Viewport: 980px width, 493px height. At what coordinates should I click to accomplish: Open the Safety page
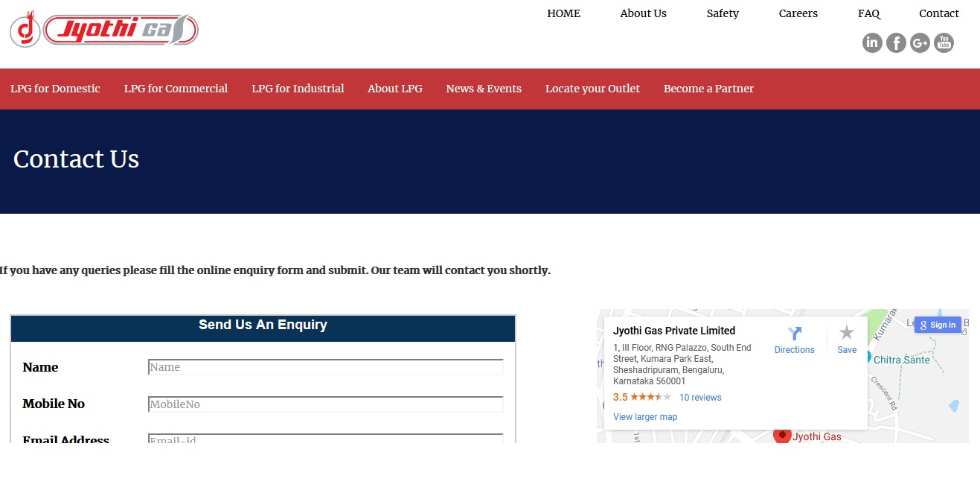(723, 13)
